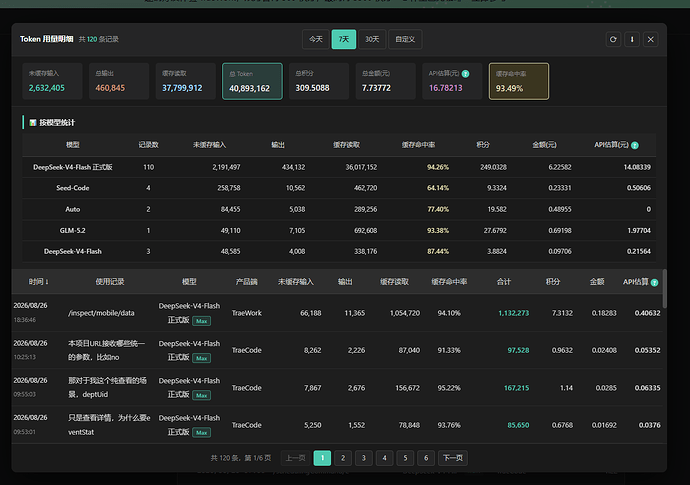The width and height of the screenshot is (690, 485).
Task: Click the /inspect/mobile/data usage record
Action: [x=101, y=313]
